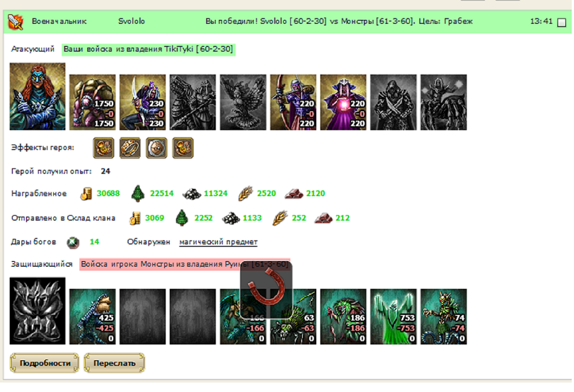Click the Svololo player name in header
Viewport: 574px width, 392px height.
[132, 21]
